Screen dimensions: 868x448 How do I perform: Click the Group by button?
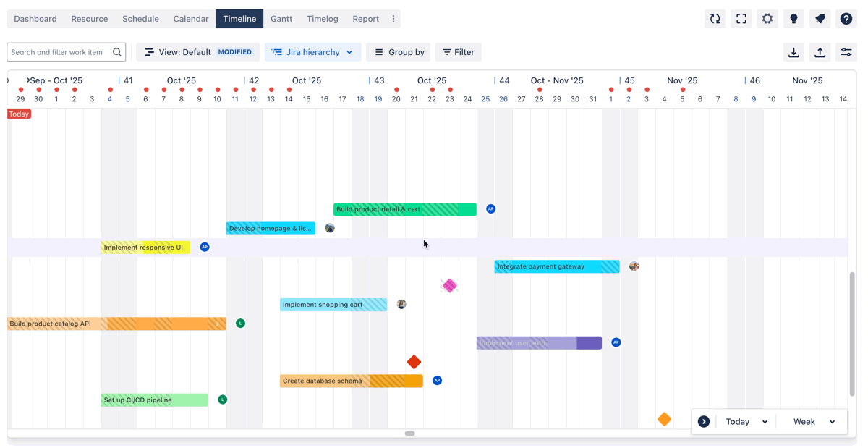pos(399,52)
